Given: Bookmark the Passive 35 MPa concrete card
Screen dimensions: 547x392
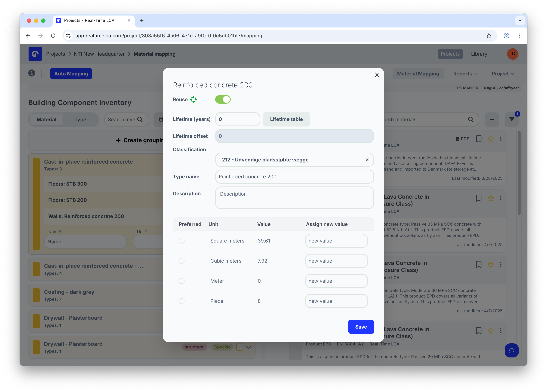Looking at the screenshot, I should coord(478,198).
